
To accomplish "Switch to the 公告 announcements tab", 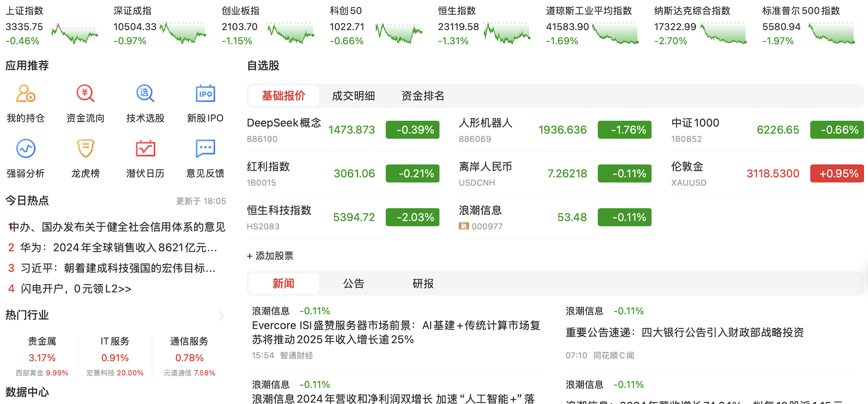I will [353, 283].
